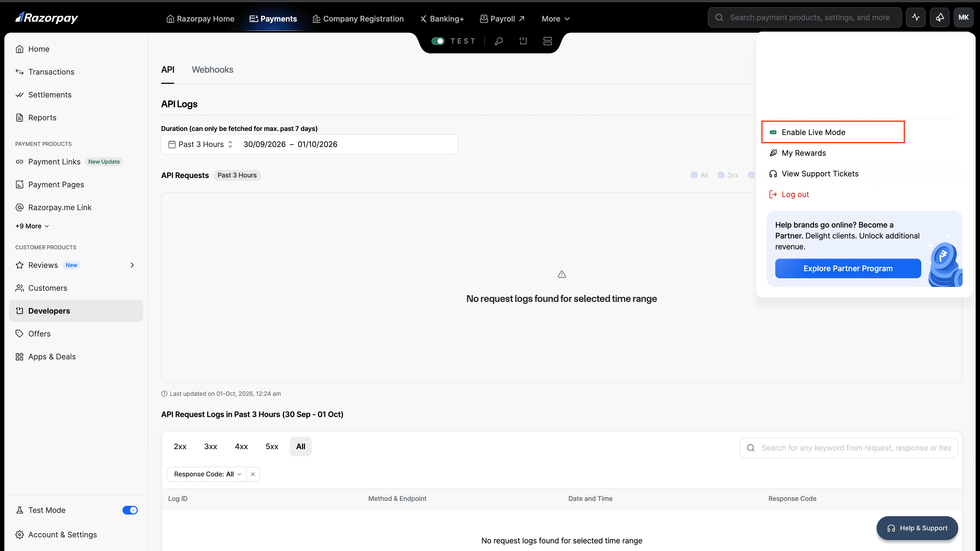The width and height of the screenshot is (980, 551).
Task: Click the global search payment products field
Action: [805, 17]
